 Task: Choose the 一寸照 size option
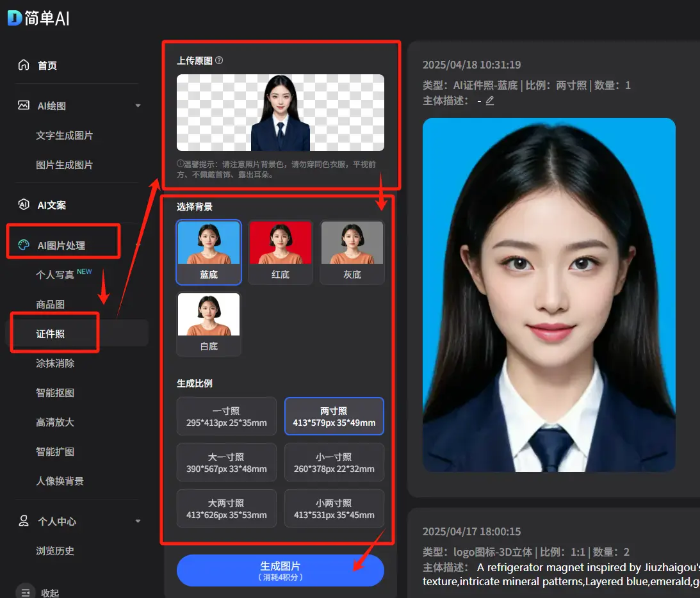(x=226, y=416)
